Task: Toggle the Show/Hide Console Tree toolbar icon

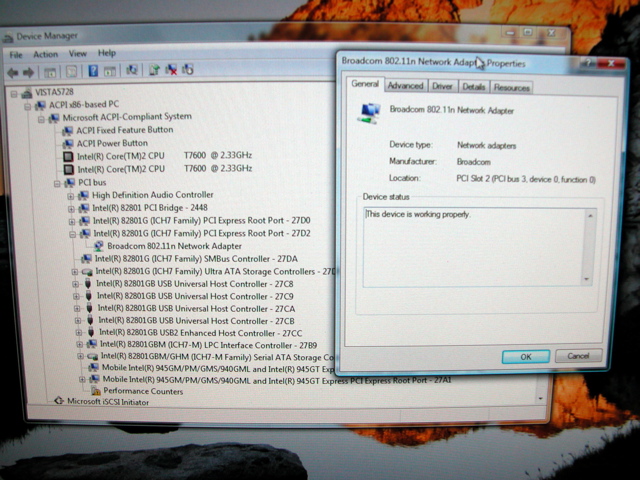Action: (x=50, y=73)
